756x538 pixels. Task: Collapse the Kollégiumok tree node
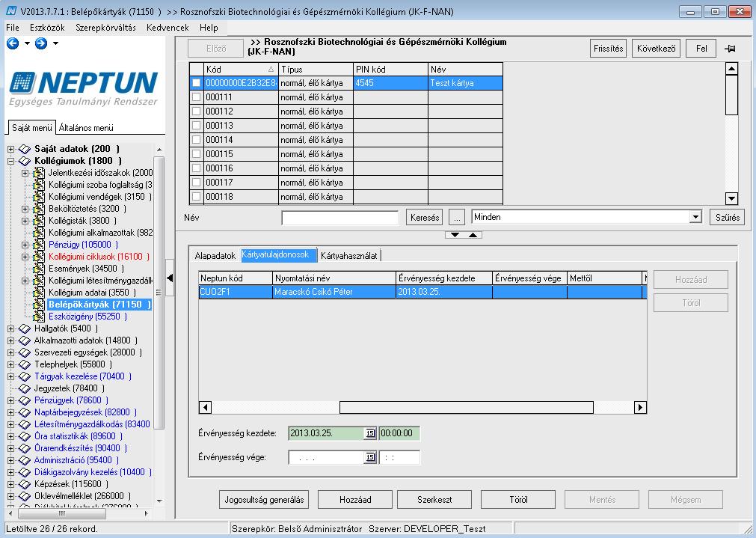(x=11, y=161)
